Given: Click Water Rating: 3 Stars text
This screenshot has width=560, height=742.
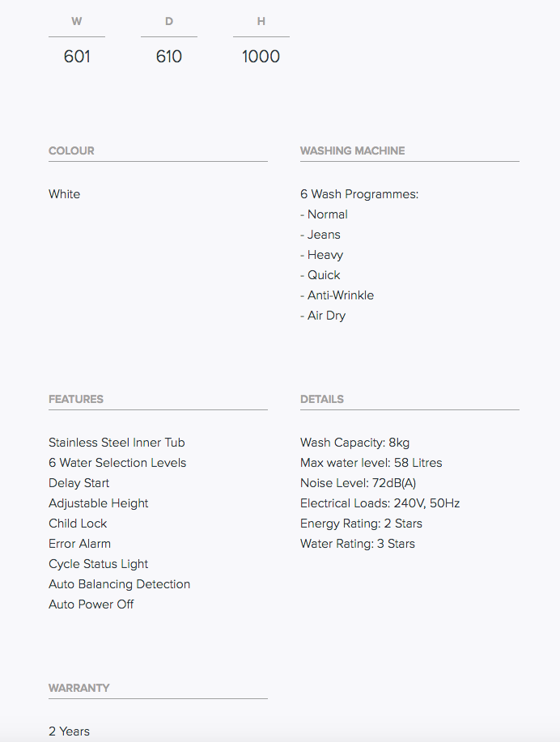Looking at the screenshot, I should coord(358,544).
